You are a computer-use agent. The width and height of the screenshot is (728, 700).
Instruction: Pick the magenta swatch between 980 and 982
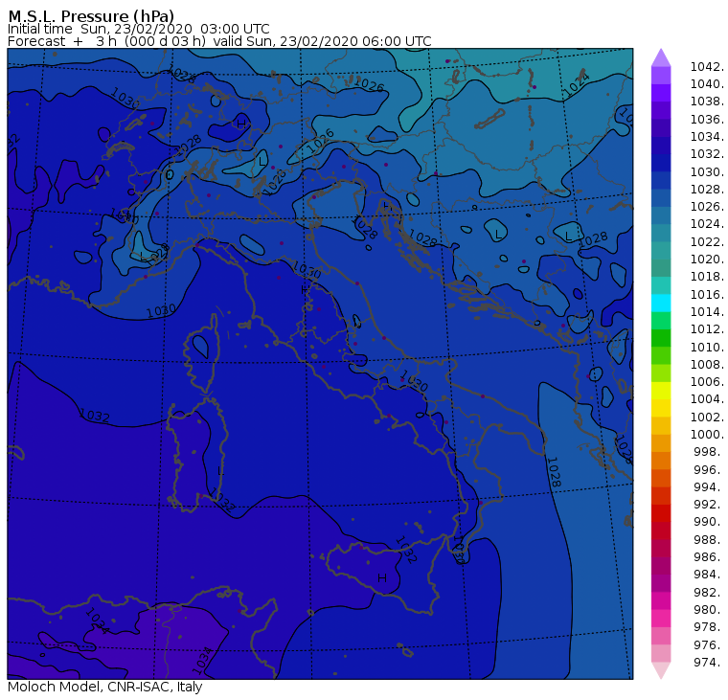tap(661, 601)
